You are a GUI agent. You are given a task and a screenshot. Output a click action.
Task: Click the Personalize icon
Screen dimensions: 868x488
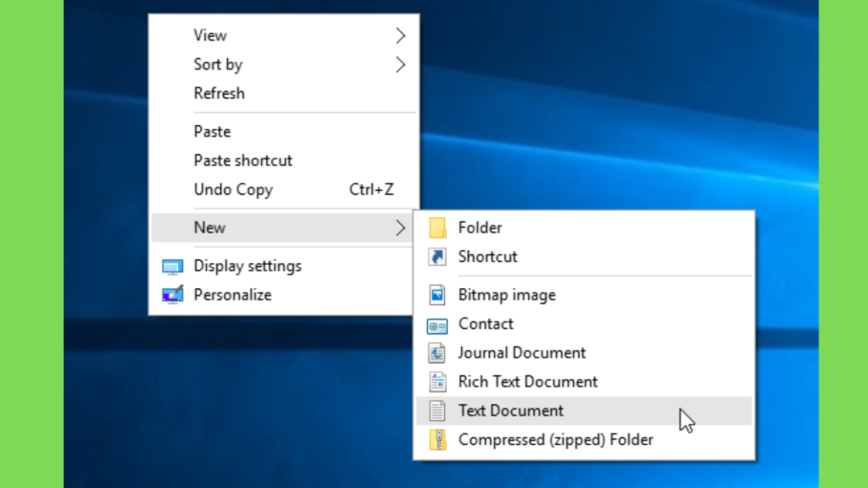[173, 295]
